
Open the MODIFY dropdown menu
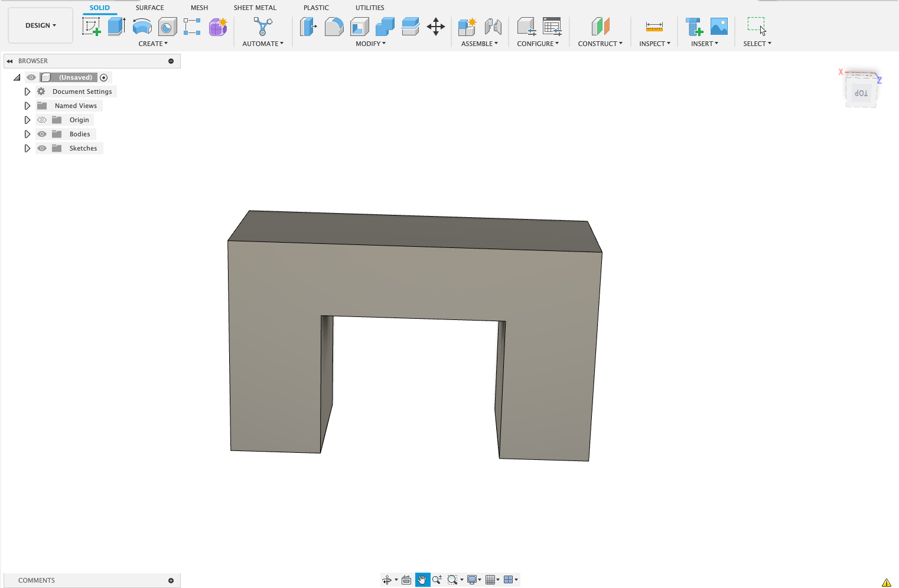tap(370, 44)
